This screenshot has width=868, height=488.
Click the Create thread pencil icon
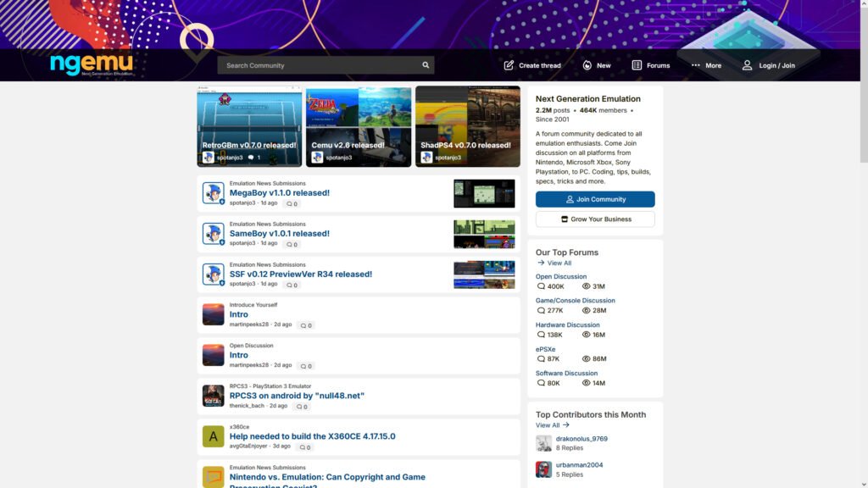click(509, 65)
